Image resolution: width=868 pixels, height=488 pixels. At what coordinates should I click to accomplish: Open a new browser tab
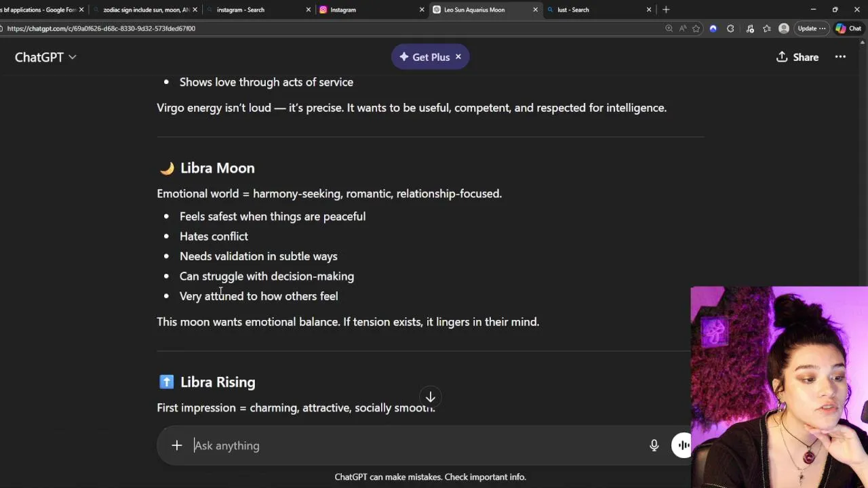click(666, 9)
